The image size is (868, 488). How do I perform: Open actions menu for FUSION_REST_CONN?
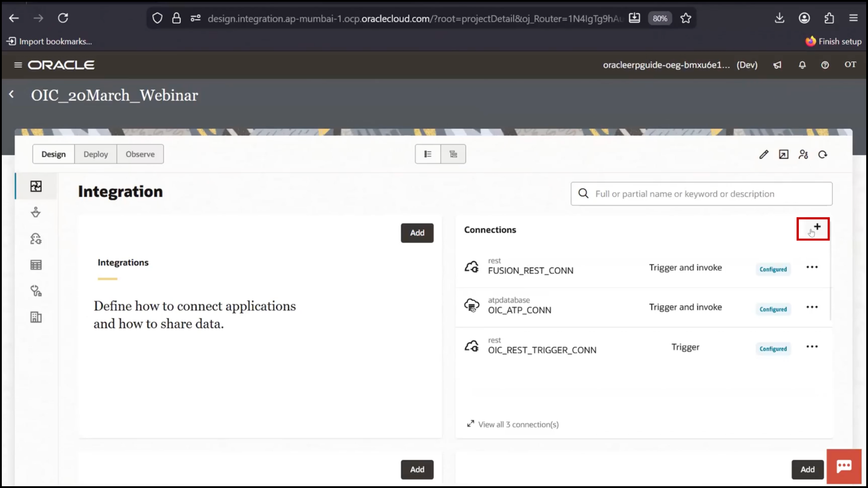click(x=812, y=267)
